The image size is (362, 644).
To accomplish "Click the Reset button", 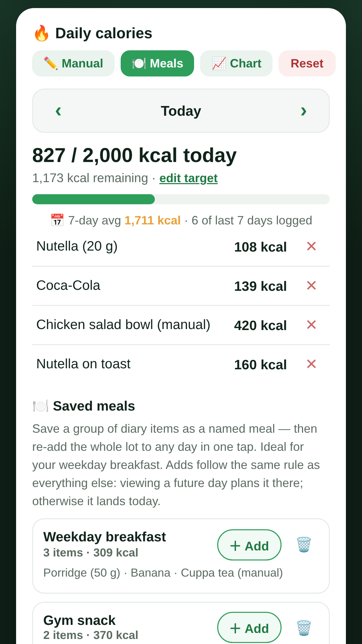I will pyautogui.click(x=307, y=63).
